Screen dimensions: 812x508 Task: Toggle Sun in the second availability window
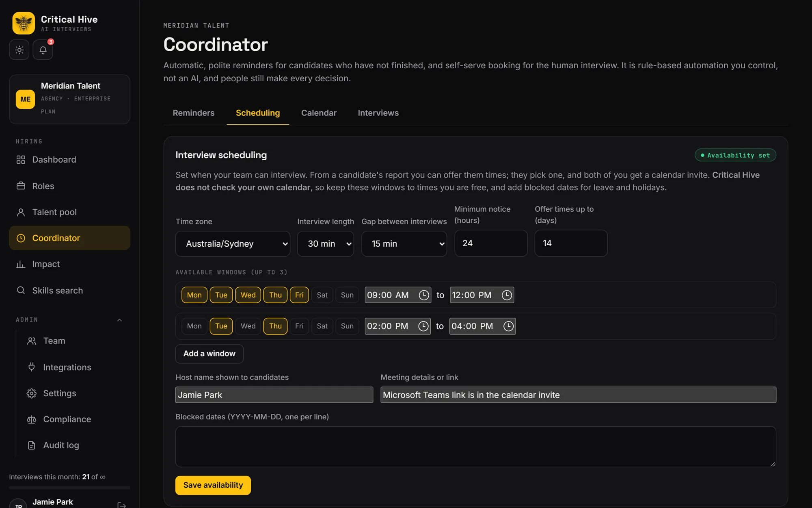point(347,326)
